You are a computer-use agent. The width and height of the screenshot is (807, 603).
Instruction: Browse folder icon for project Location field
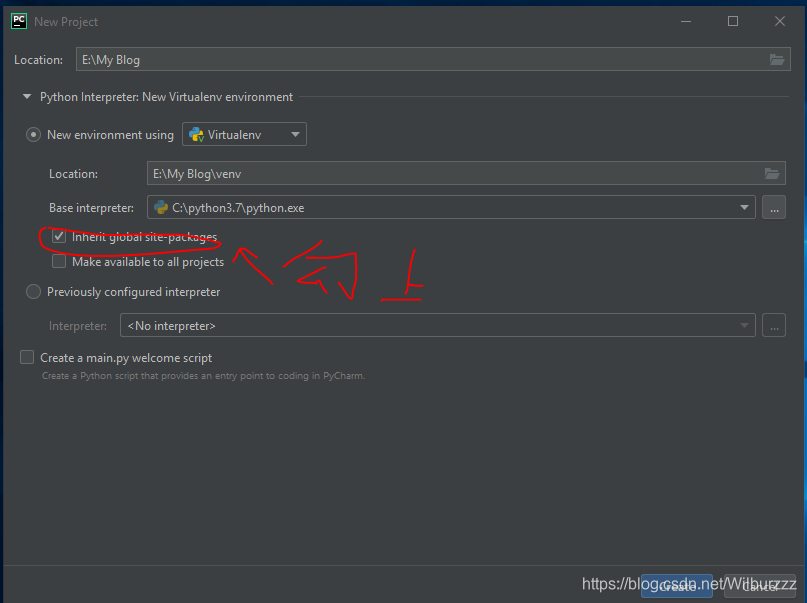(777, 60)
